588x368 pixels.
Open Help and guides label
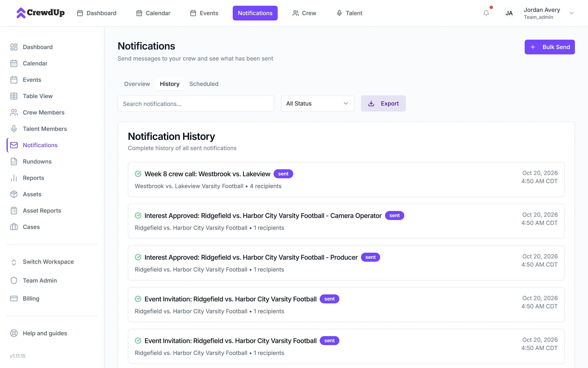[x=45, y=333]
